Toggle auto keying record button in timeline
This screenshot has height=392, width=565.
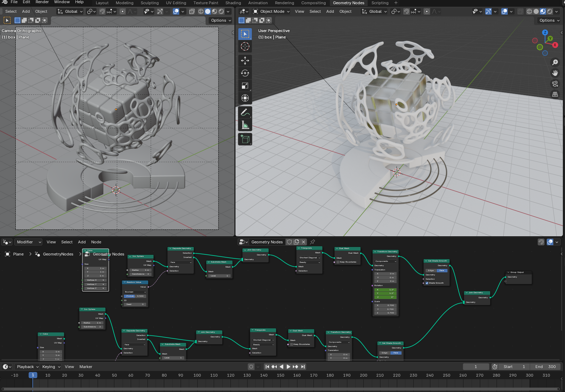[x=251, y=367]
